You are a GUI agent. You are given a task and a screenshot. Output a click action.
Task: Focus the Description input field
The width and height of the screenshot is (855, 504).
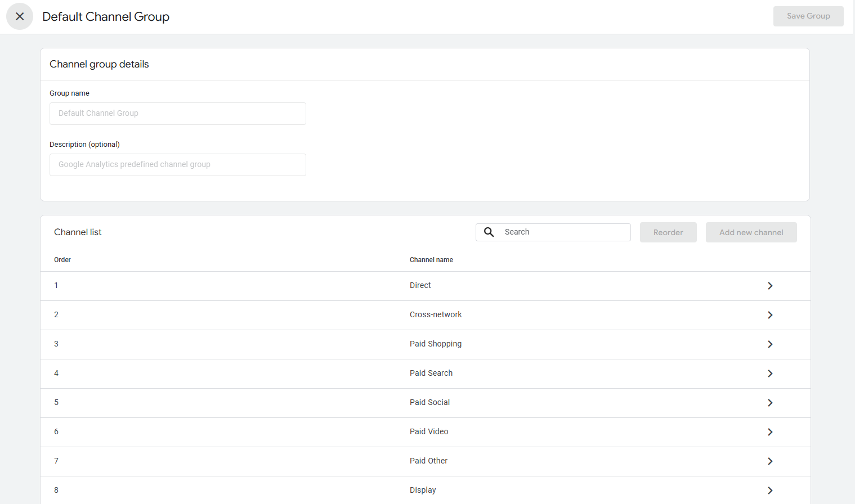[x=178, y=165]
